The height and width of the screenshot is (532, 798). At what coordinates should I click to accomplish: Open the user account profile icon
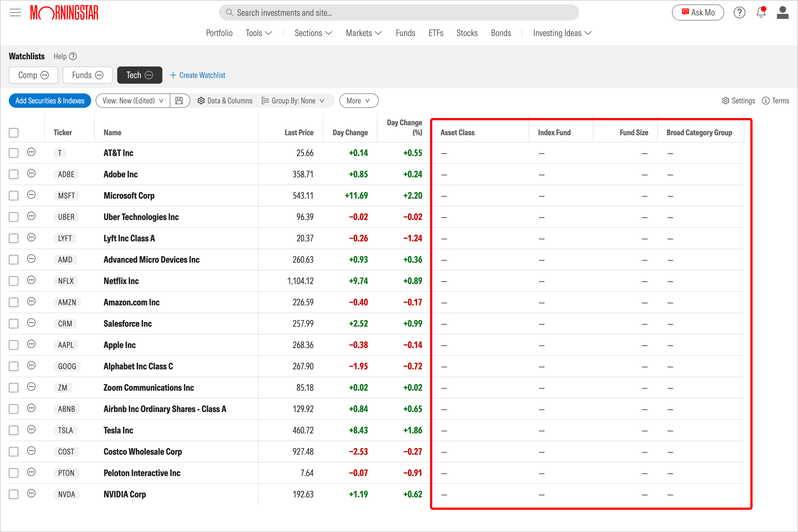(x=783, y=12)
